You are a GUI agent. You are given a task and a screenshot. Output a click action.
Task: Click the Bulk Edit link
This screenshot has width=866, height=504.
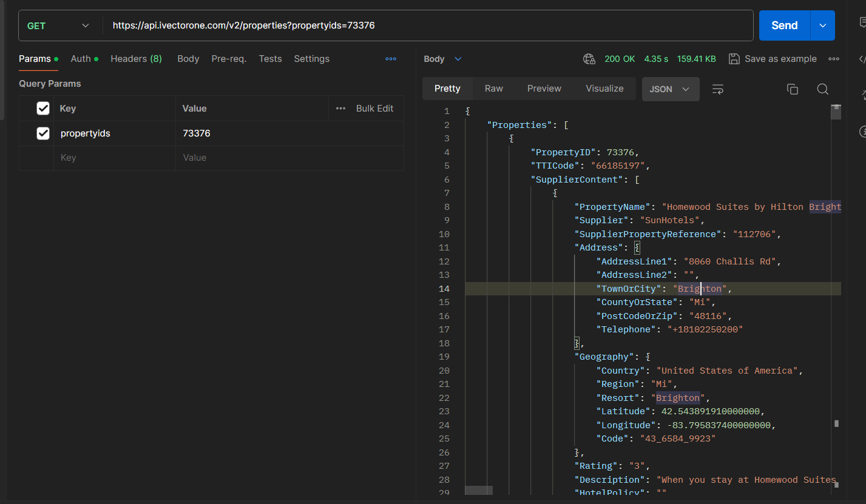click(x=374, y=109)
